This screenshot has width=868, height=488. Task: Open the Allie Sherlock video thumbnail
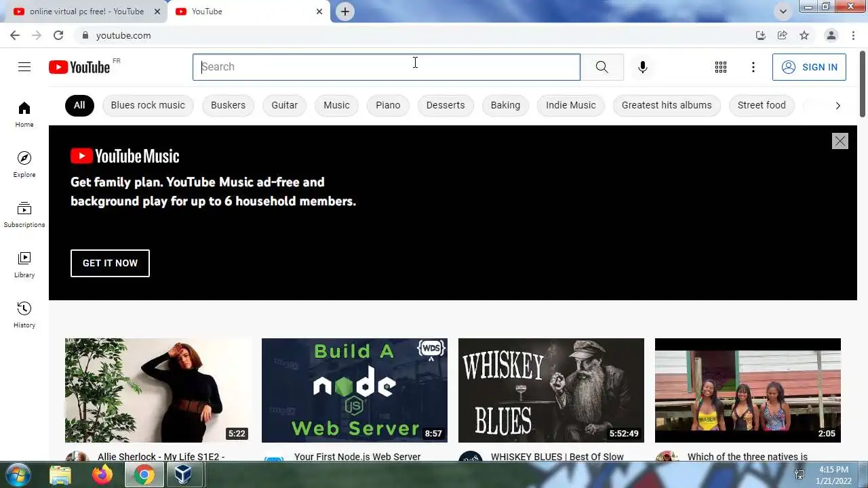pos(158,390)
